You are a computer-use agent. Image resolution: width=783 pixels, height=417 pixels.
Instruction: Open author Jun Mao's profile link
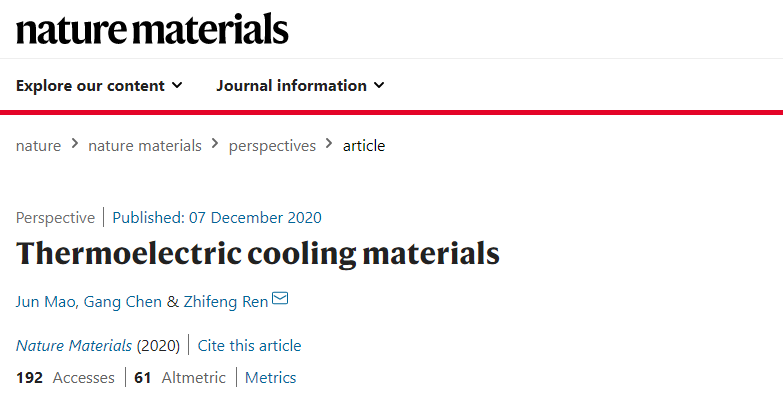click(45, 302)
